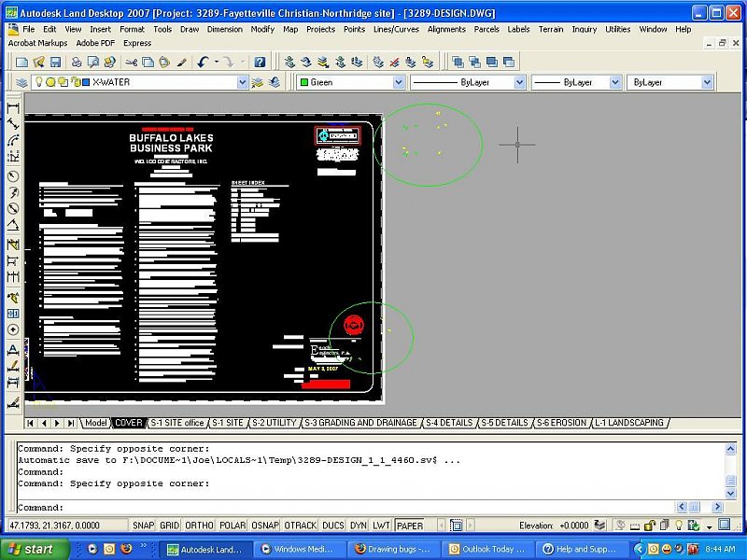The image size is (747, 560).
Task: Open Plot Preview from the toolbar
Action: click(93, 62)
